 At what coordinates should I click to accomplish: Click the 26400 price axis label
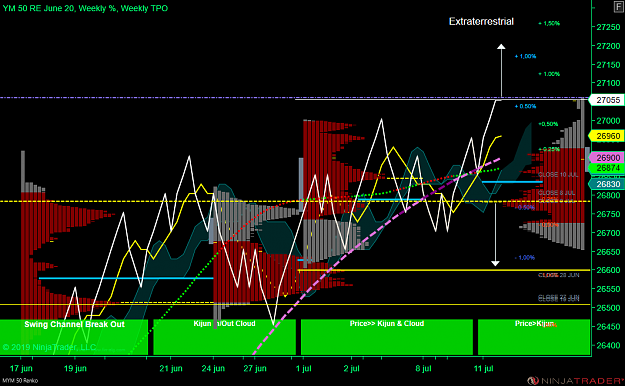608,345
